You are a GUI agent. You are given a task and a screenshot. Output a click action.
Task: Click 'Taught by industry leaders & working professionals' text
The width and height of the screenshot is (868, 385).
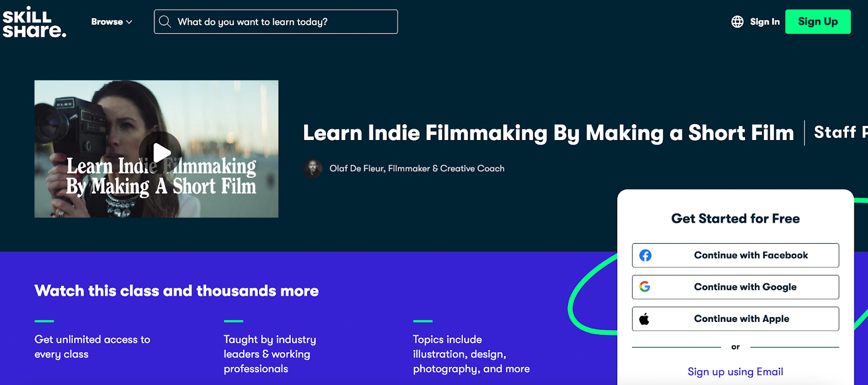tap(270, 354)
